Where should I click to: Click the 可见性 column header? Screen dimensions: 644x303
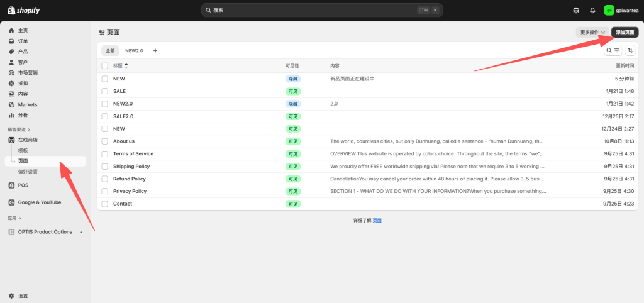click(292, 65)
